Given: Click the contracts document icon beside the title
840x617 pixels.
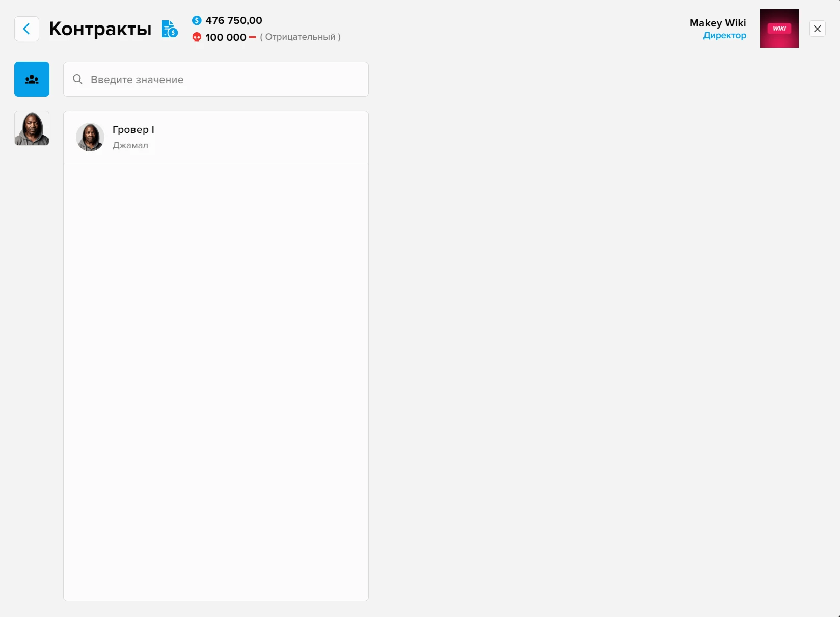Looking at the screenshot, I should point(170,29).
